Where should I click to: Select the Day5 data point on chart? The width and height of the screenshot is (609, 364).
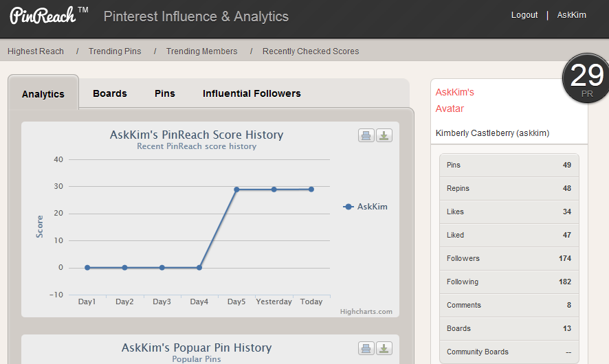(236, 190)
